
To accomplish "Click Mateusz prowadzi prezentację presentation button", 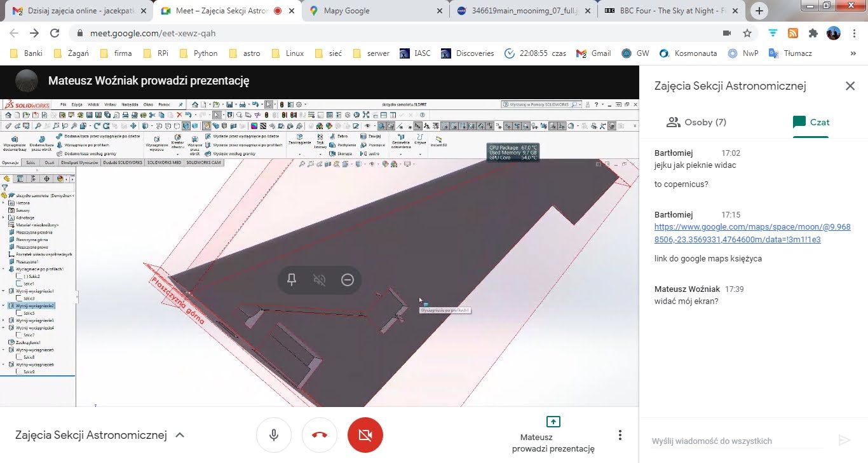I will [x=553, y=435].
